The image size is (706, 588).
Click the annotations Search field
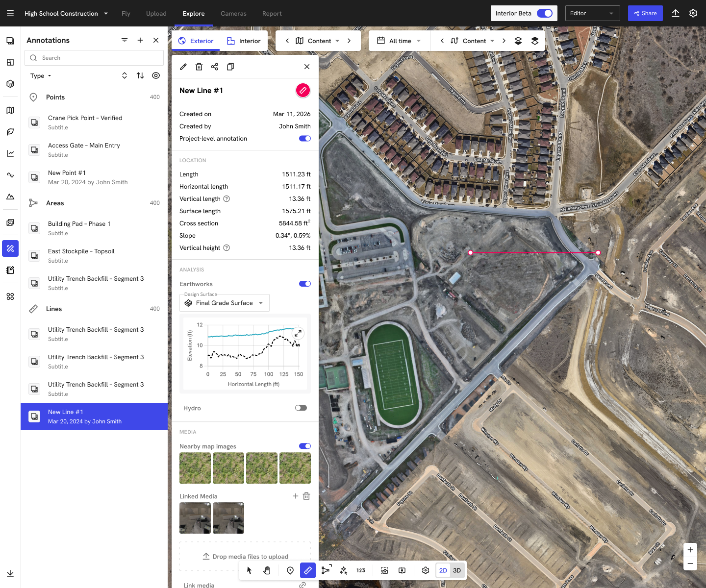point(94,58)
